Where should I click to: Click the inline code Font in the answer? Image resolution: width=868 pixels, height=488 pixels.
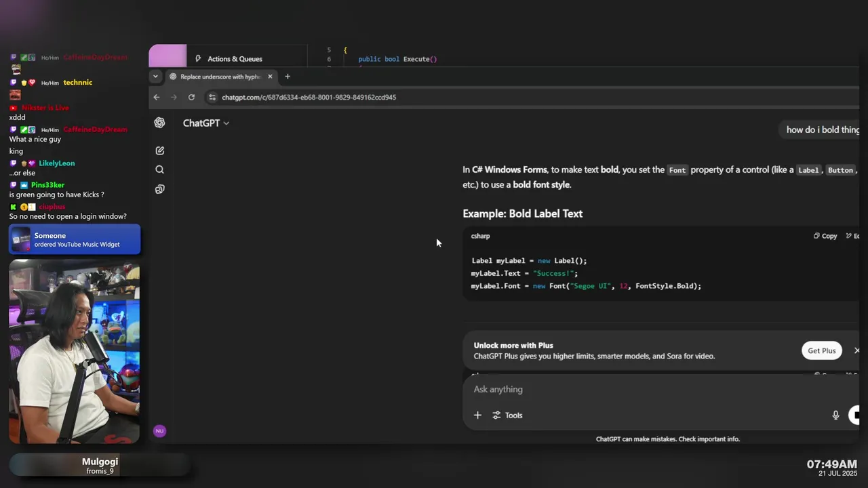click(677, 170)
